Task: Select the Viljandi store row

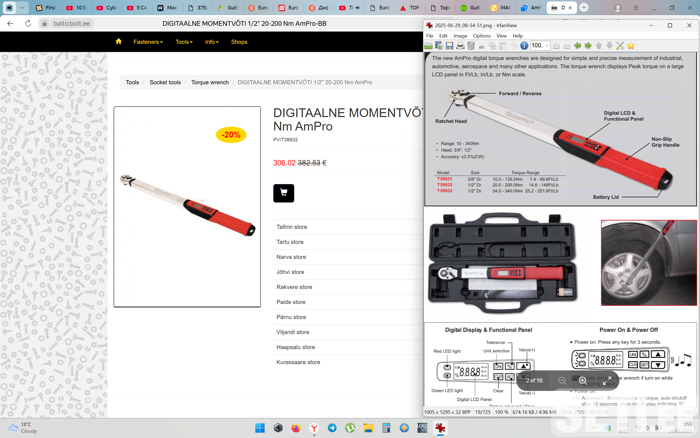Action: tap(348, 332)
